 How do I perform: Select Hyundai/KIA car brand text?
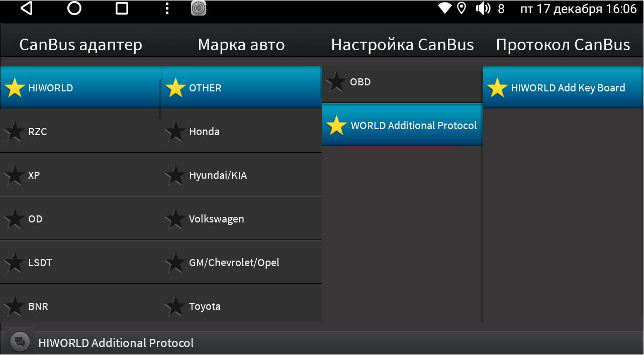[x=218, y=175]
